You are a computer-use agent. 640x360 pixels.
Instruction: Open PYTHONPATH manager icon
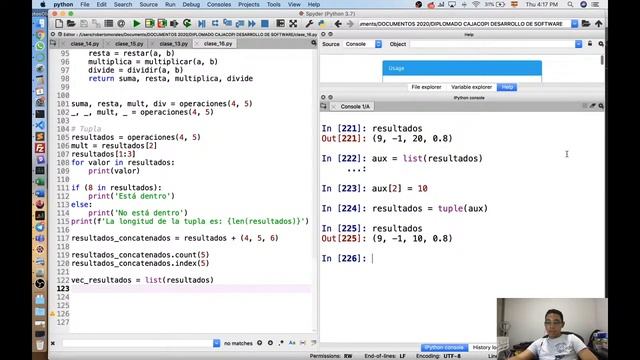tap(322, 24)
